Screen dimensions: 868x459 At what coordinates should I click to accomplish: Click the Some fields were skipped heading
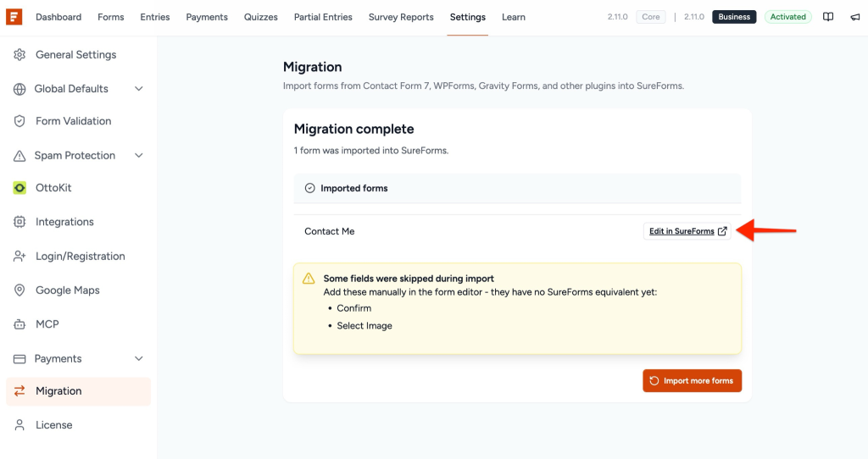[x=409, y=279]
